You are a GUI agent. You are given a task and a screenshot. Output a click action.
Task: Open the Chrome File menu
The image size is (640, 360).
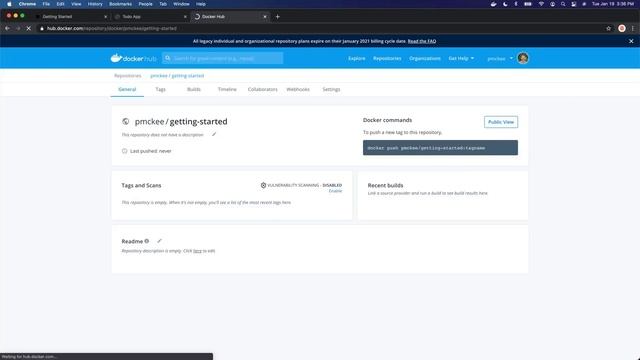click(x=46, y=4)
